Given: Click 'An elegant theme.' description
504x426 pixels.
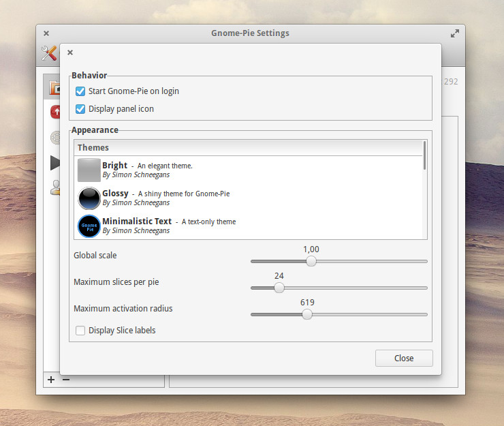Looking at the screenshot, I should tap(165, 166).
